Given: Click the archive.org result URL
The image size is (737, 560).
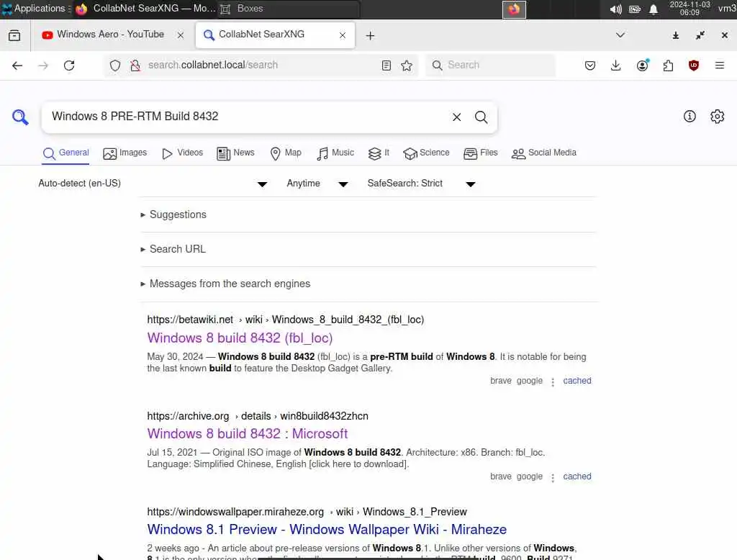Looking at the screenshot, I should [x=258, y=416].
